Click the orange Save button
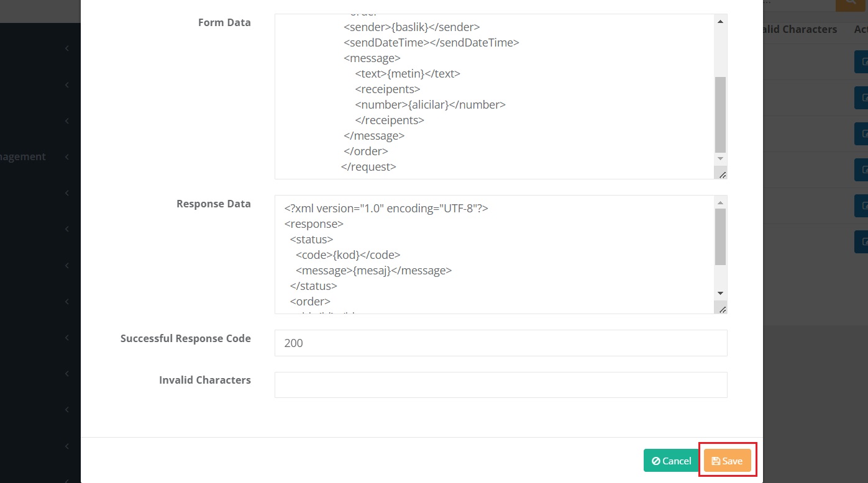The width and height of the screenshot is (868, 483). pos(727,461)
